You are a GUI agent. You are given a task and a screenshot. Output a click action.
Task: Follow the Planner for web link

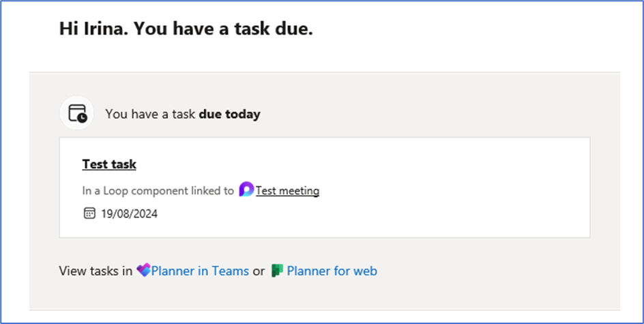coord(332,271)
